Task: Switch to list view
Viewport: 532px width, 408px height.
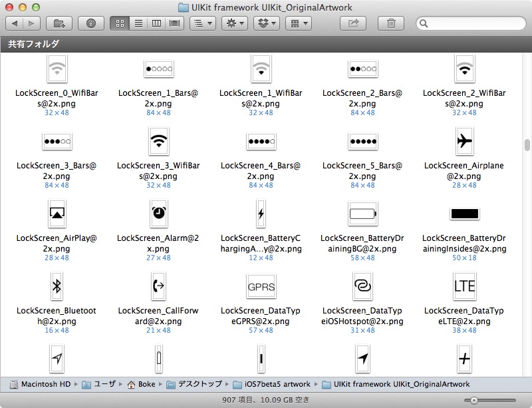Action: tap(138, 23)
